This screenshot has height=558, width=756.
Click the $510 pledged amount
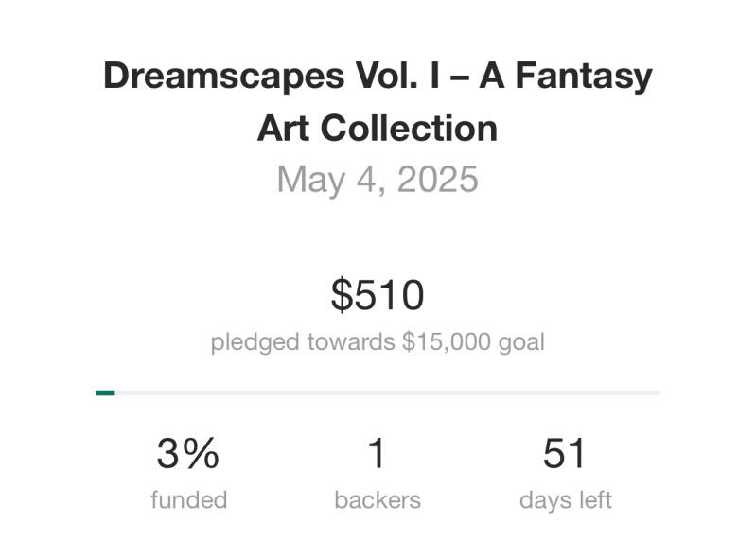pos(378,295)
